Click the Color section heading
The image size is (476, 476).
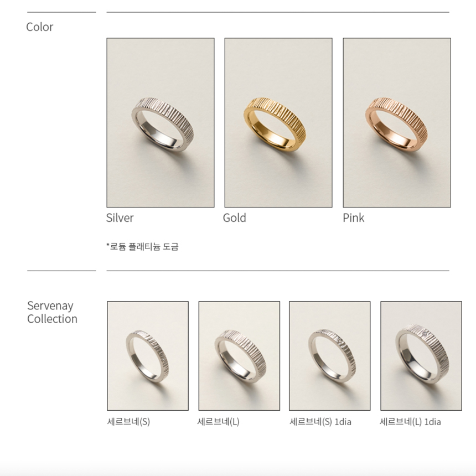[39, 27]
